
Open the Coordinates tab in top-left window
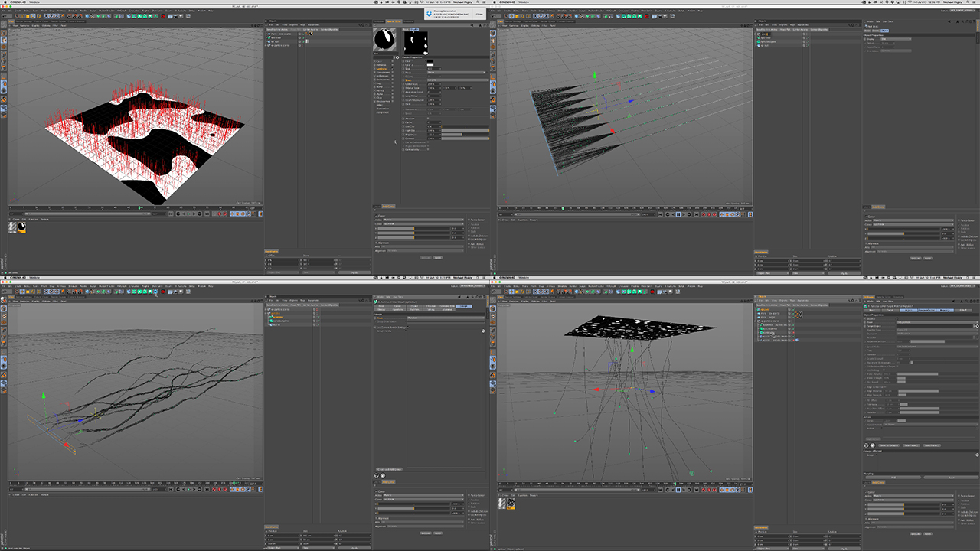click(x=271, y=251)
